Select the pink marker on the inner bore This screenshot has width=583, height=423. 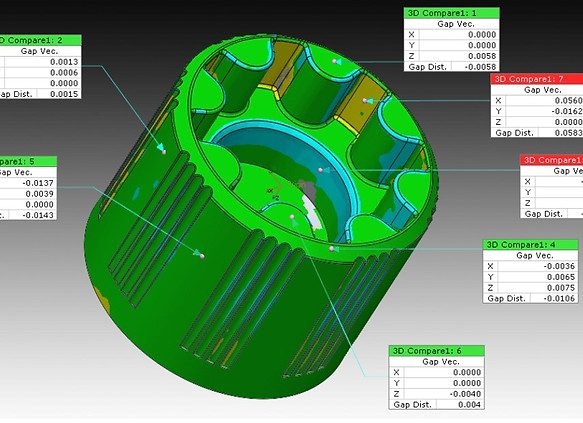[x=321, y=170]
